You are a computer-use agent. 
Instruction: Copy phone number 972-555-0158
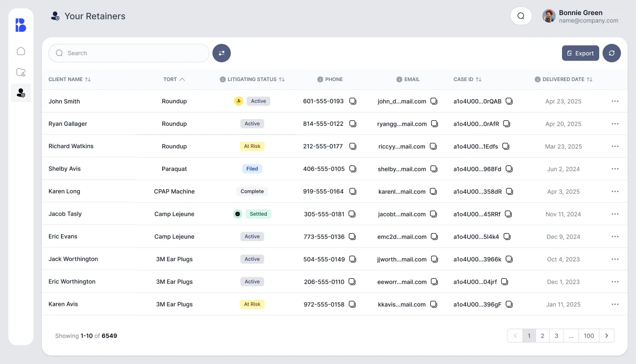[352, 304]
